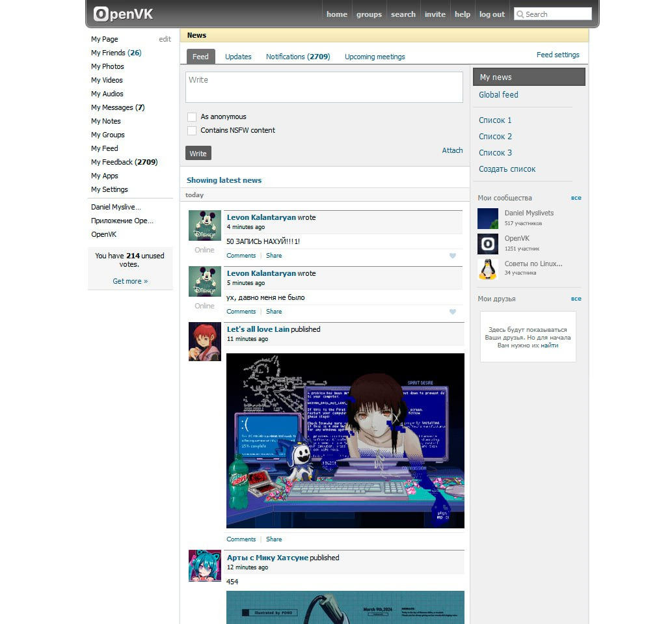Go to home in top navigation
This screenshot has width=672, height=624.
[337, 14]
